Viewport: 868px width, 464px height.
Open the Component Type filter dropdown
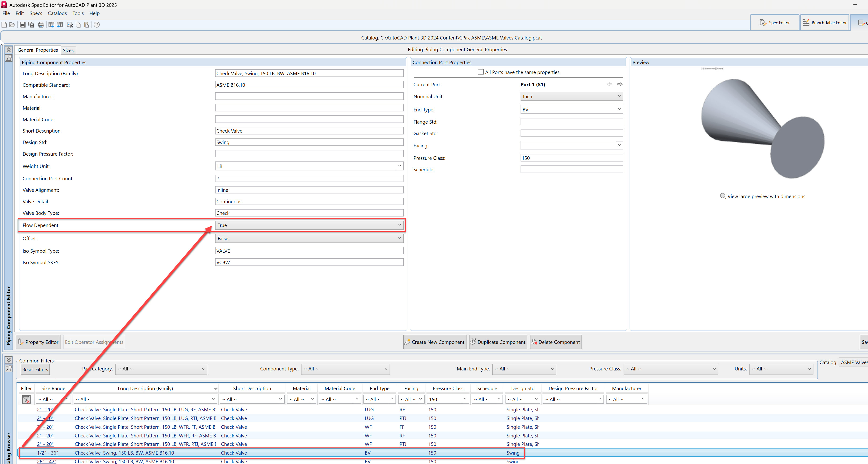tap(345, 369)
